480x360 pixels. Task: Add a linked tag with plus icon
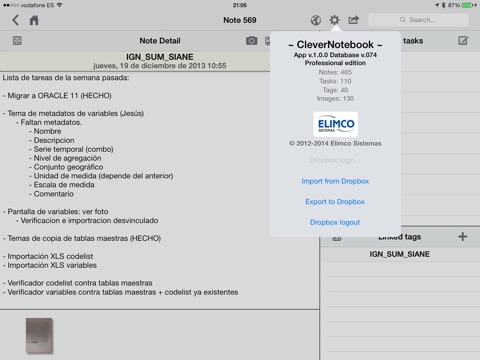click(462, 237)
